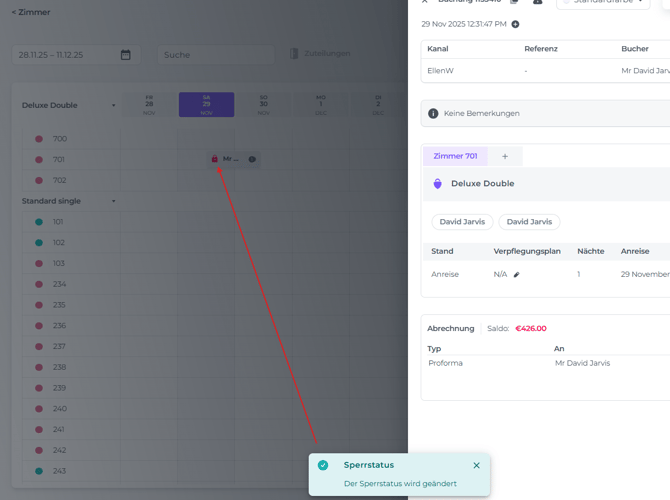Click the second David Jarvis guest chip
This screenshot has height=500, width=670.
tap(530, 222)
